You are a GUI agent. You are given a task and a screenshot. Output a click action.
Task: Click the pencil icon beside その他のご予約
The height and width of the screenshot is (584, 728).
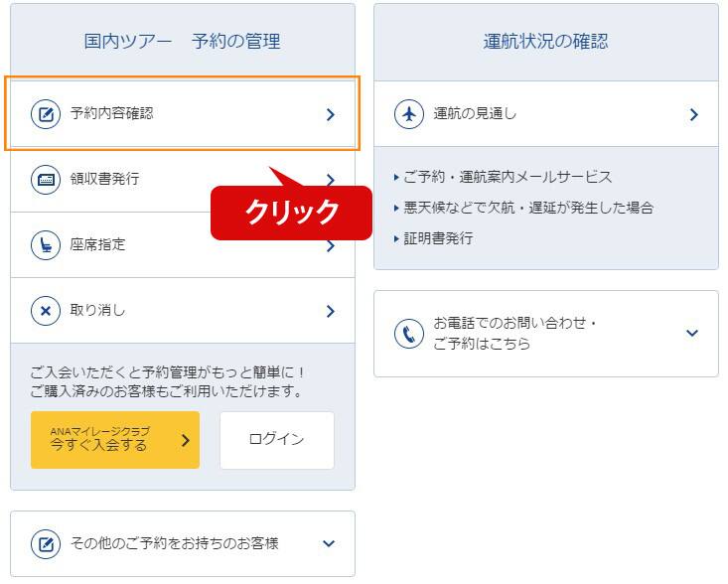(x=46, y=543)
